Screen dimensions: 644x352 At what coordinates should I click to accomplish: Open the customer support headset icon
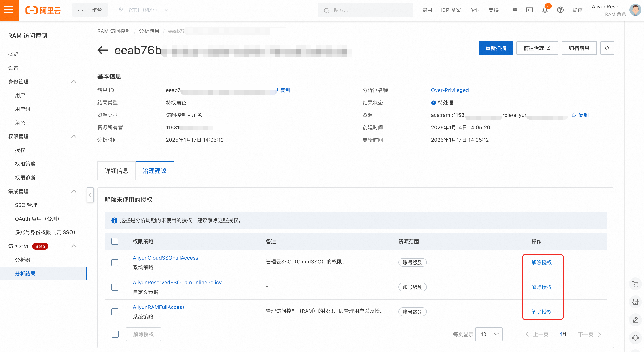pyautogui.click(x=635, y=338)
